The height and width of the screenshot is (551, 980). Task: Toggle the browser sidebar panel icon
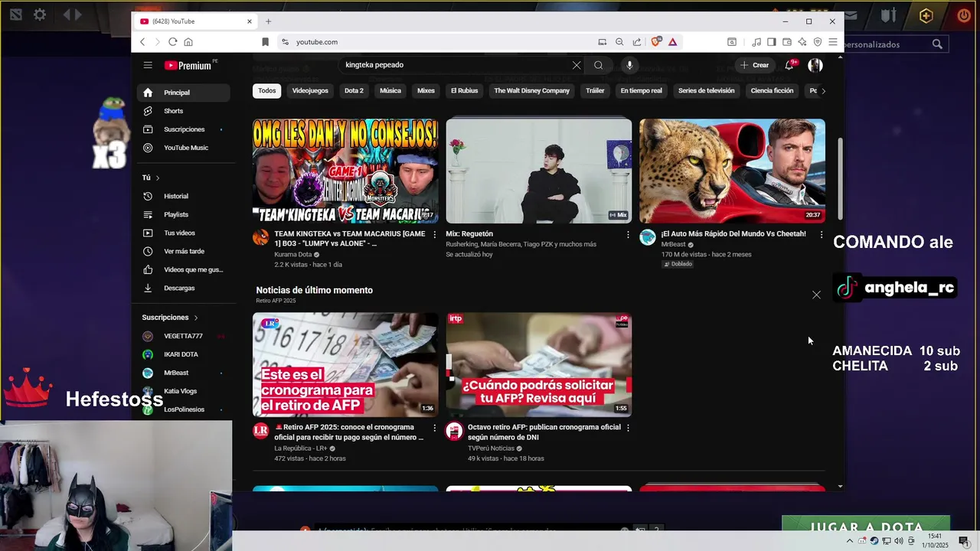tap(772, 42)
